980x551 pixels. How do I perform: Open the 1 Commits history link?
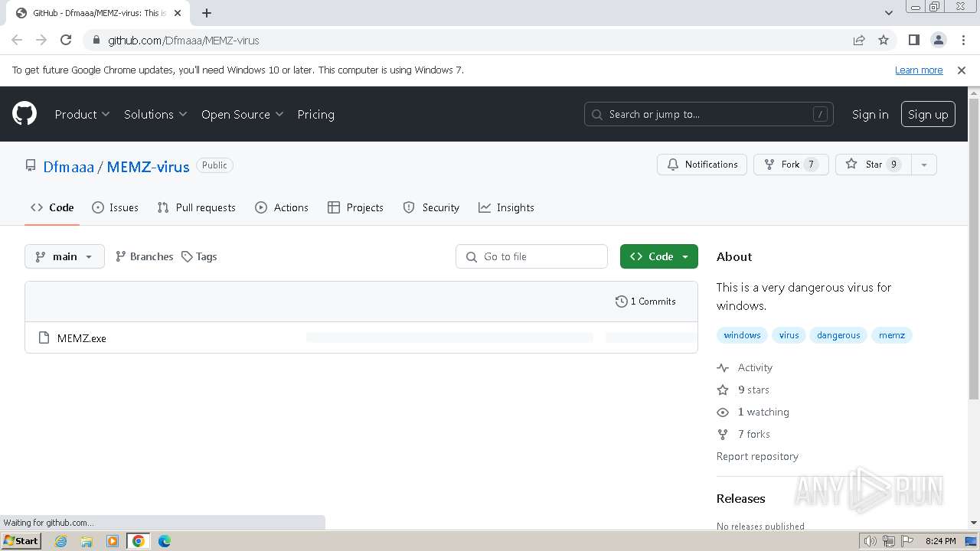pos(645,302)
